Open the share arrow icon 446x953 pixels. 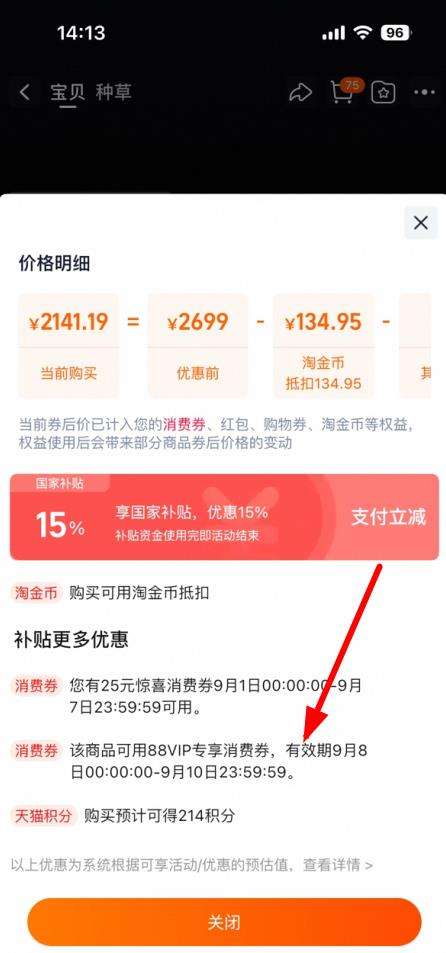300,92
